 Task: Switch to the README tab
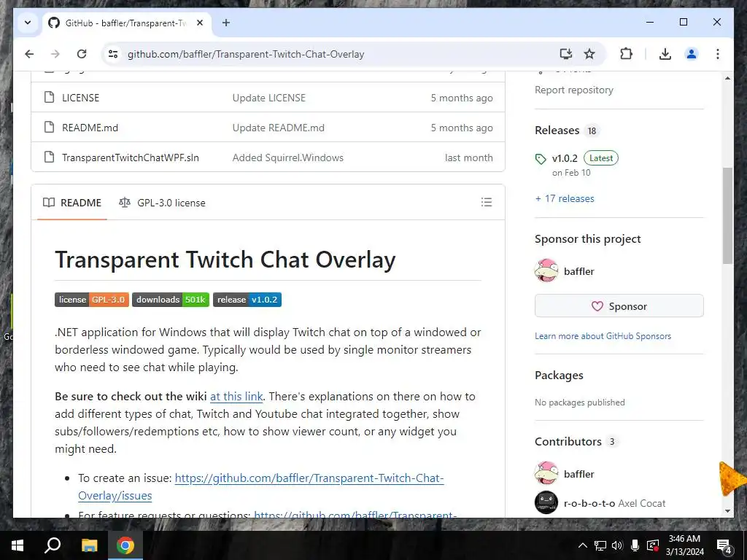click(x=72, y=203)
